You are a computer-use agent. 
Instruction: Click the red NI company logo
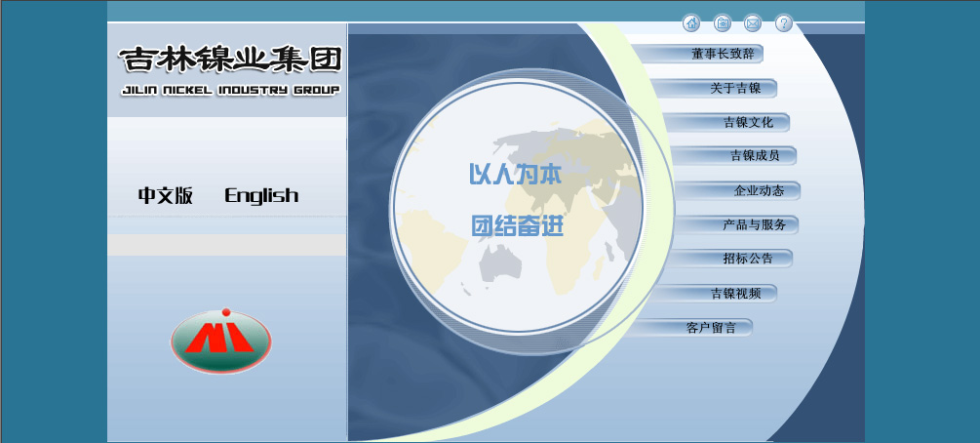click(x=221, y=341)
